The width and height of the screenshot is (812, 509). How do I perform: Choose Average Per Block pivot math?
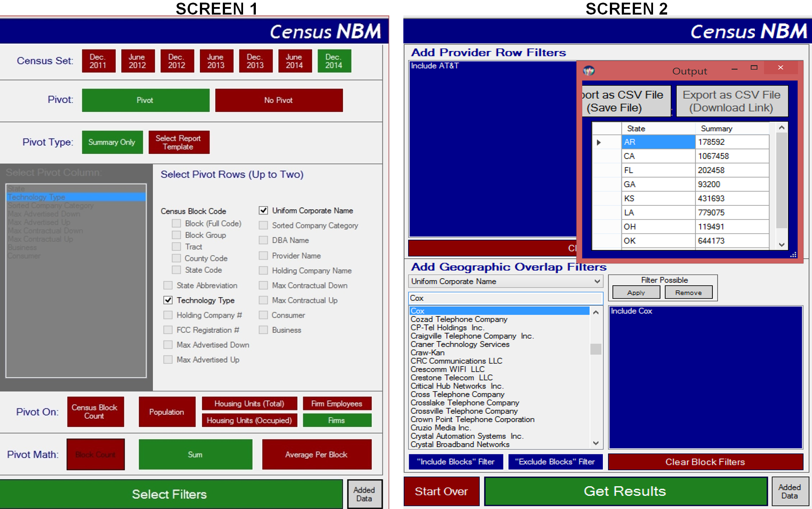coord(317,454)
